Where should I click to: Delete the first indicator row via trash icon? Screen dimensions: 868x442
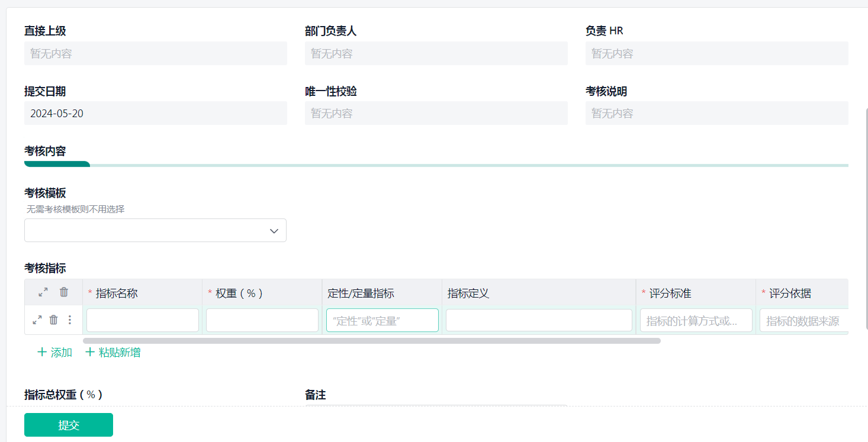(x=53, y=320)
